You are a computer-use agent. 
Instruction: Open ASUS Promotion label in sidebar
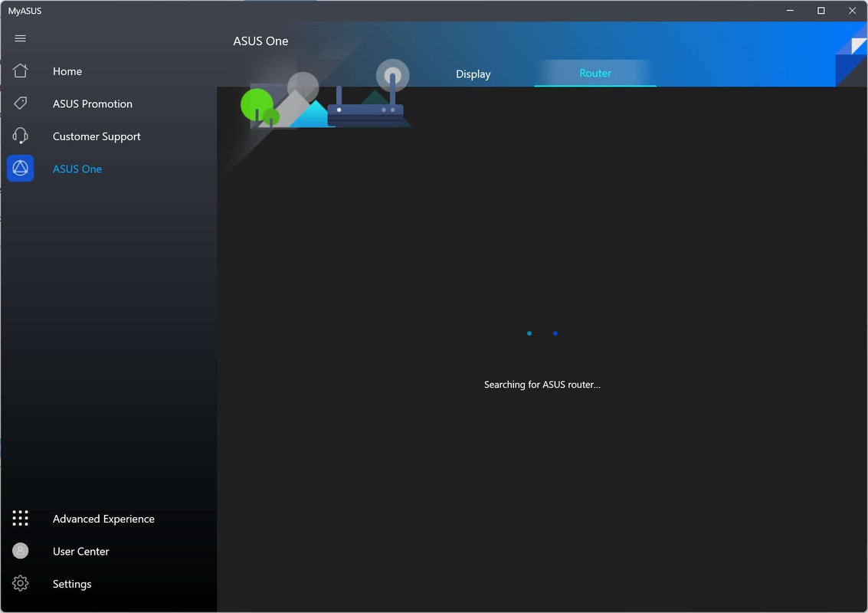[93, 104]
